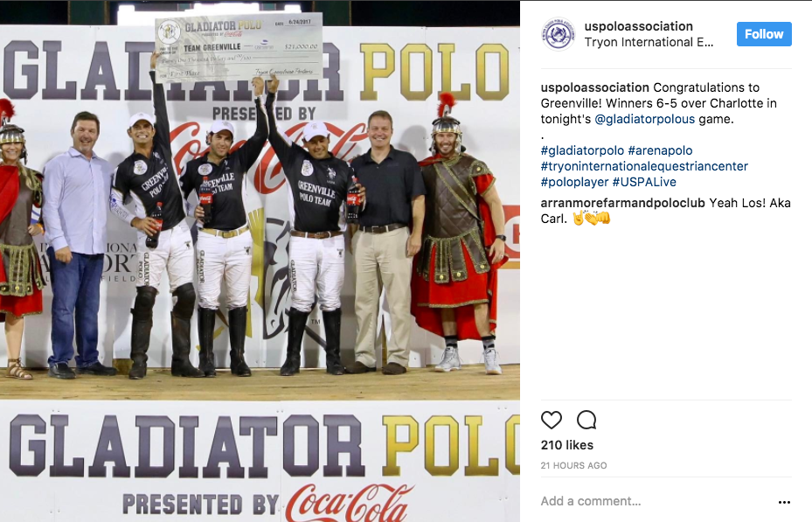
Task: Click the Add a comment field
Action: click(x=655, y=501)
